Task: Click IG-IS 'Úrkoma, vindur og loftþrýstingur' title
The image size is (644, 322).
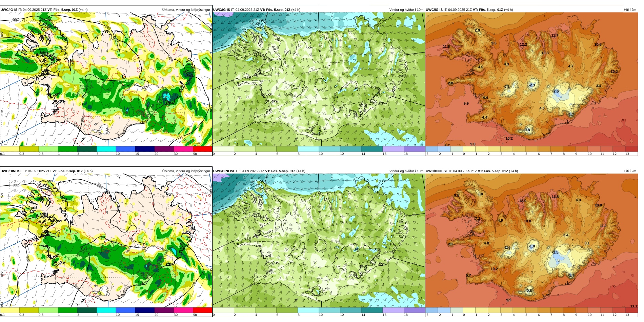Action: coord(186,10)
